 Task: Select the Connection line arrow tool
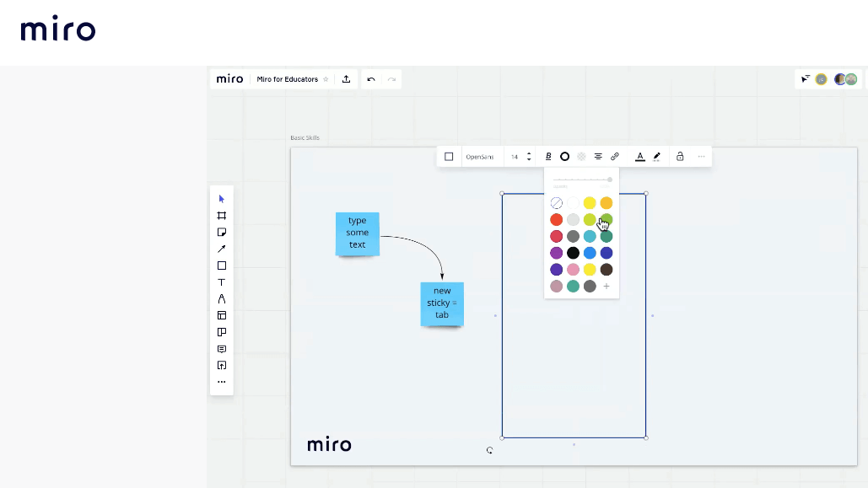pos(221,249)
